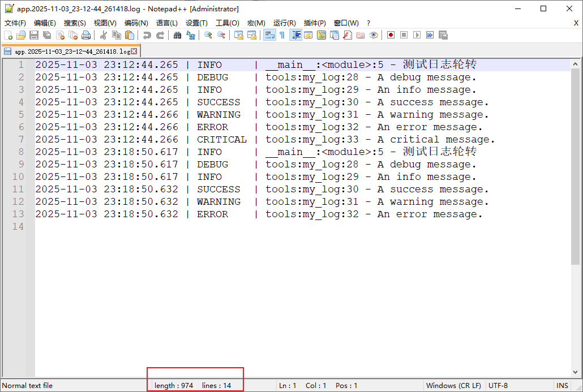
Task: Print the current log file
Action: click(85, 35)
